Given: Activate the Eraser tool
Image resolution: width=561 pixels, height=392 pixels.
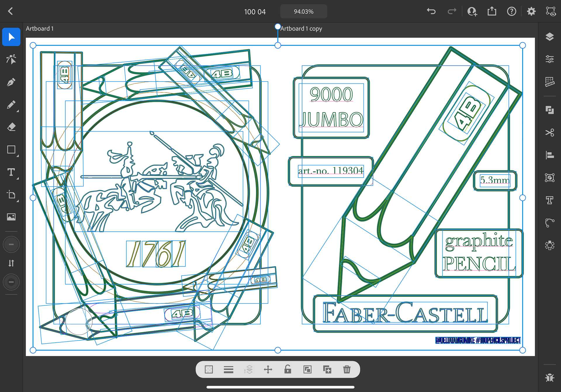Looking at the screenshot, I should pyautogui.click(x=11, y=127).
